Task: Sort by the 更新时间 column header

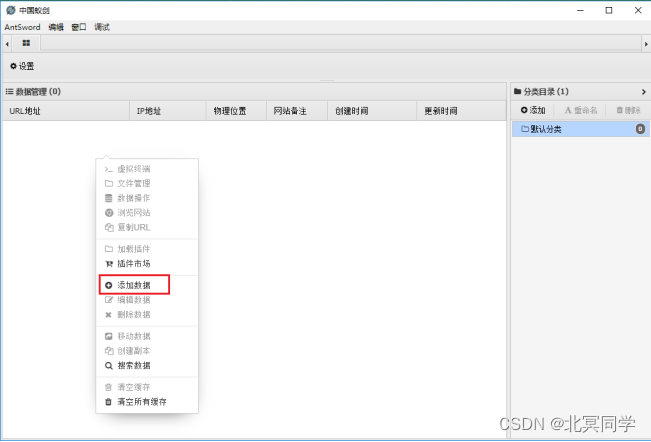Action: (461, 111)
